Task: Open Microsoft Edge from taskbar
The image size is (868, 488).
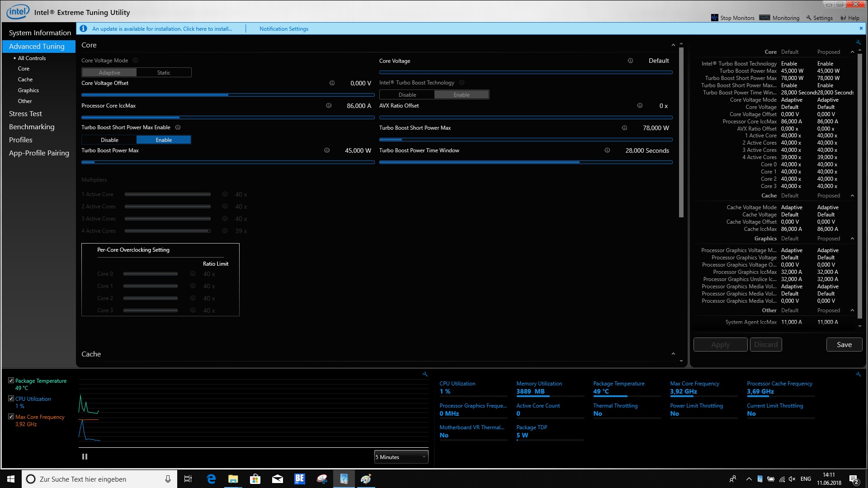Action: (x=211, y=479)
